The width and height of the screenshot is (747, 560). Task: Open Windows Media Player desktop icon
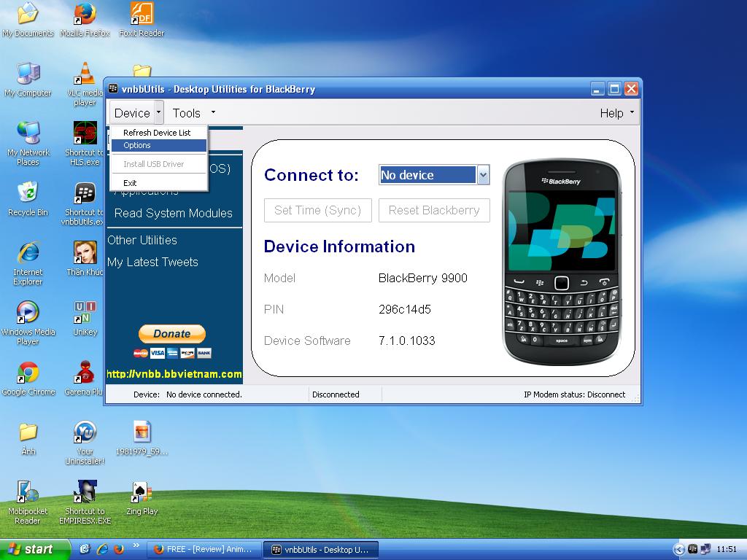tap(28, 323)
